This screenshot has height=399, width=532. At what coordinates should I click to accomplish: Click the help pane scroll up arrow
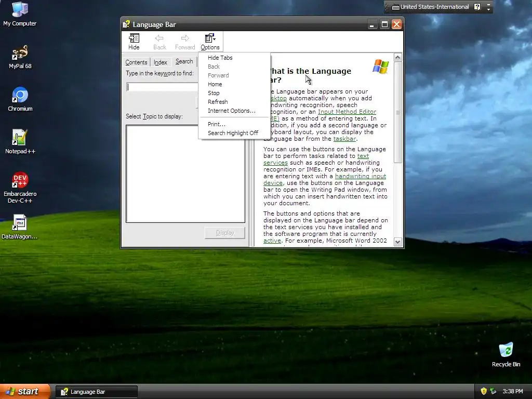tap(397, 57)
